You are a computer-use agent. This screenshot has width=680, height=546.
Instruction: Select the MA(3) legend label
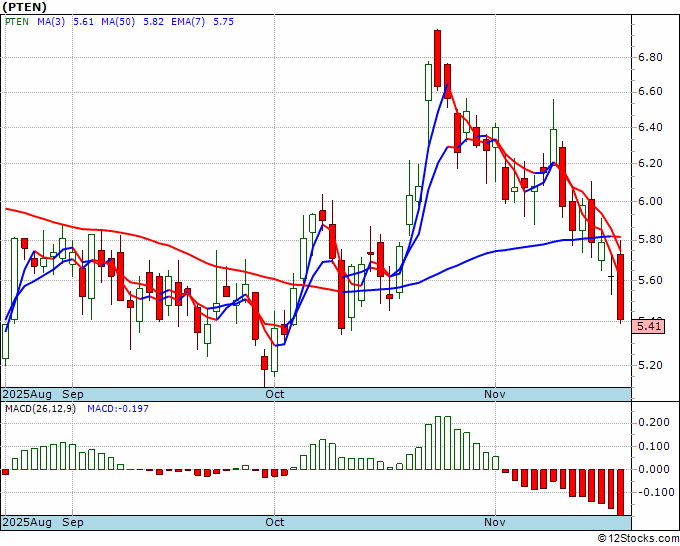point(51,22)
